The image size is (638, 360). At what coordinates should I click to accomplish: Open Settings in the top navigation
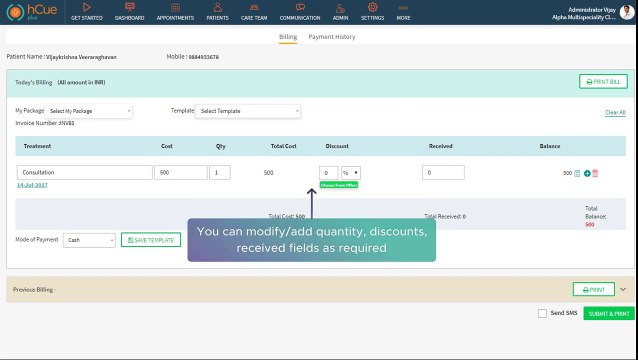(372, 11)
